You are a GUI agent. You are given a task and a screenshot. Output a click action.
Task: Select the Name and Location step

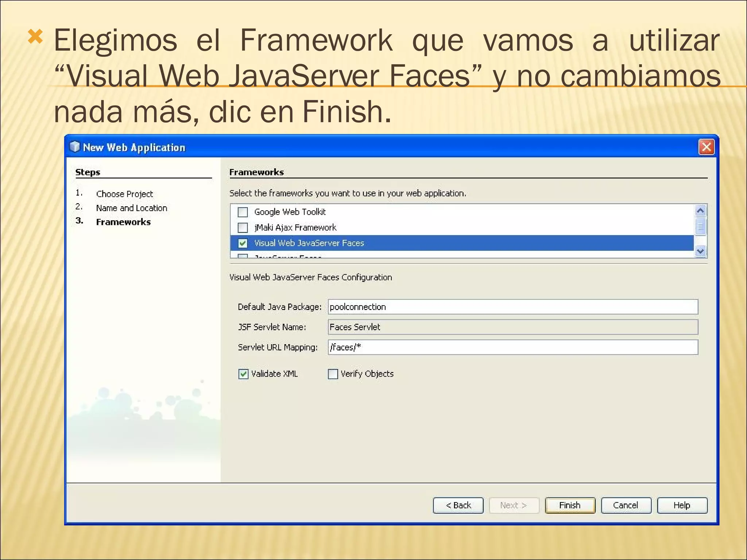click(131, 208)
